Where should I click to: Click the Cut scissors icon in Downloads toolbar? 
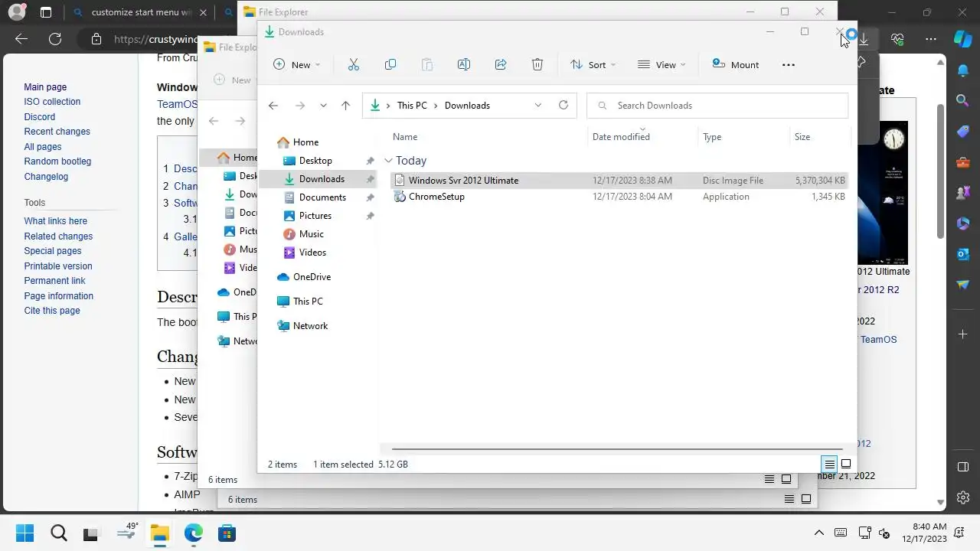point(353,65)
